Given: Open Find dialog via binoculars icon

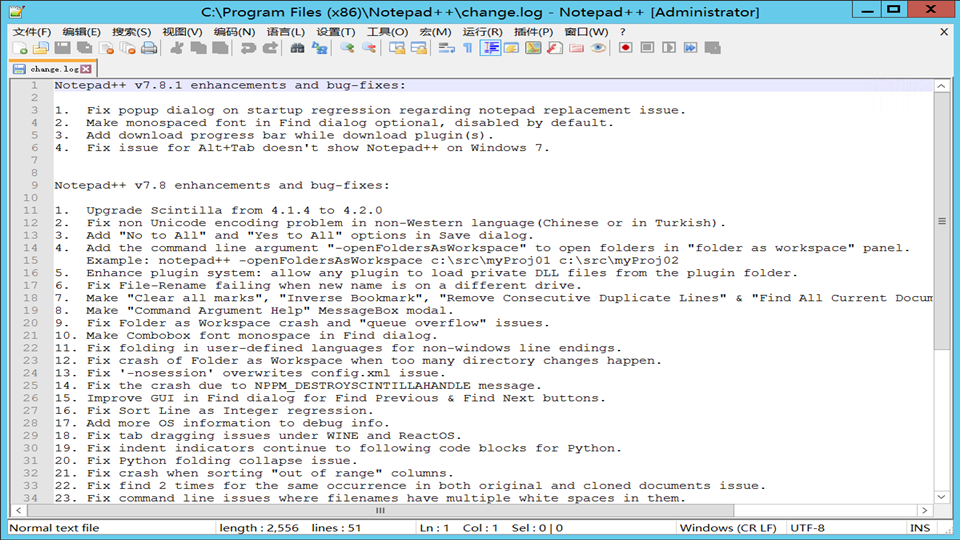Looking at the screenshot, I should coord(297,48).
